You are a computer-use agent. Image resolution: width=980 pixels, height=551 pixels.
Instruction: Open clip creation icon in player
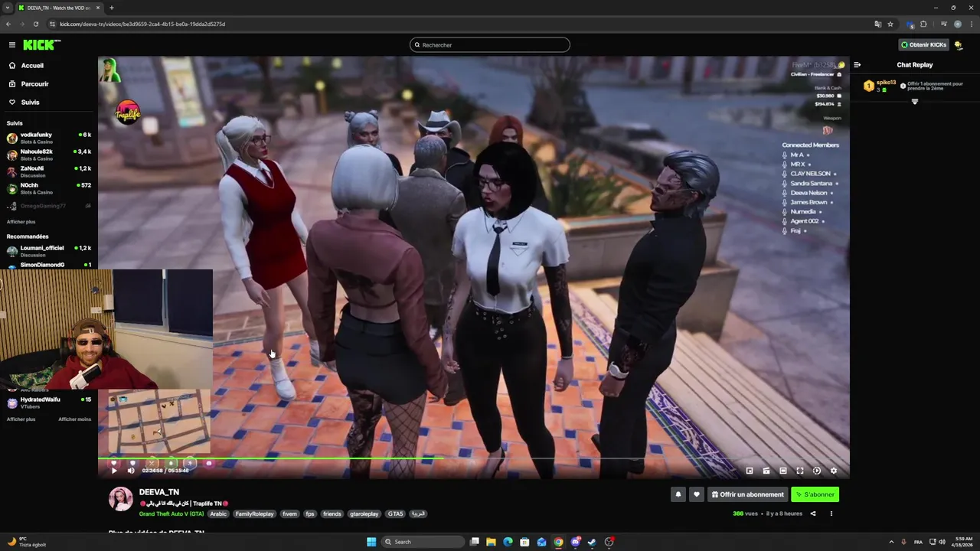[766, 471]
